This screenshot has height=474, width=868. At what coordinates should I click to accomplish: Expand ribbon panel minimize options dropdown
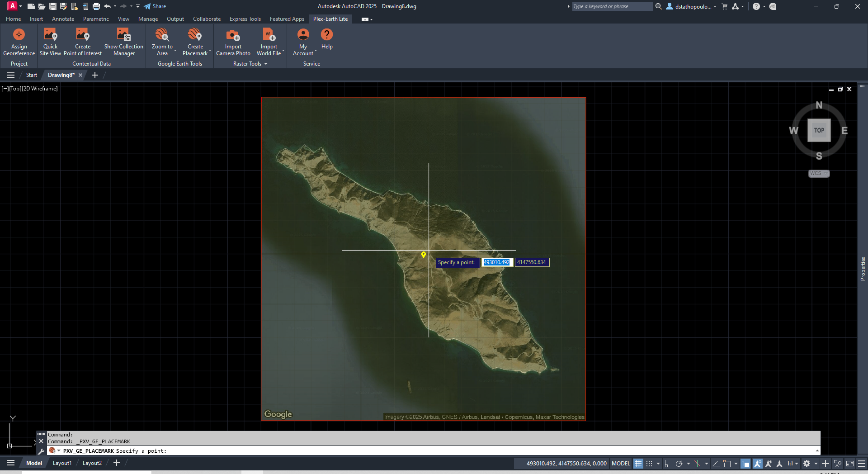(x=371, y=19)
